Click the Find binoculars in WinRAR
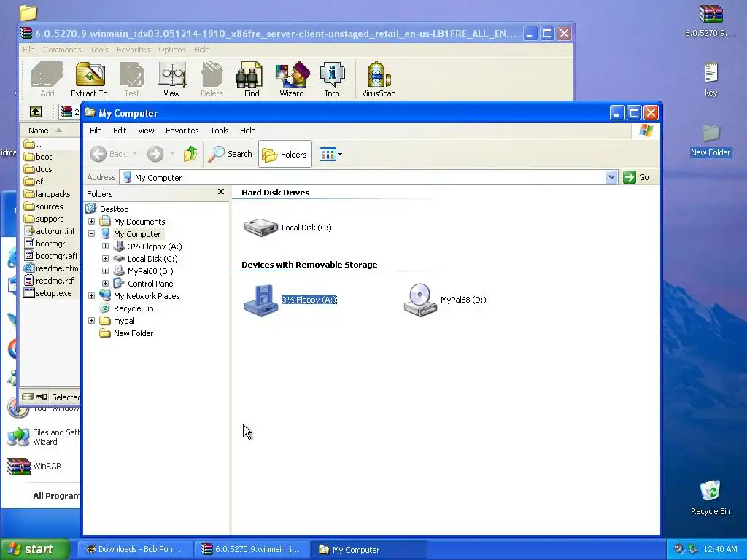This screenshot has height=560, width=747. coord(252,79)
